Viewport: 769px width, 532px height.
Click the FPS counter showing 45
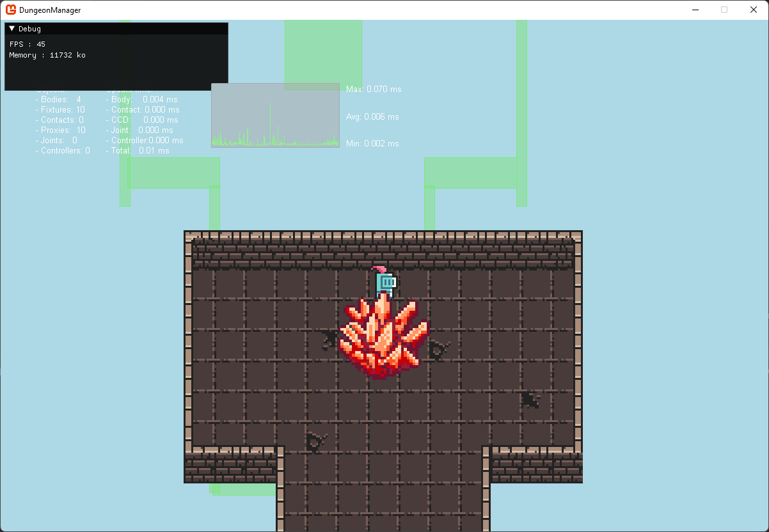(x=28, y=43)
